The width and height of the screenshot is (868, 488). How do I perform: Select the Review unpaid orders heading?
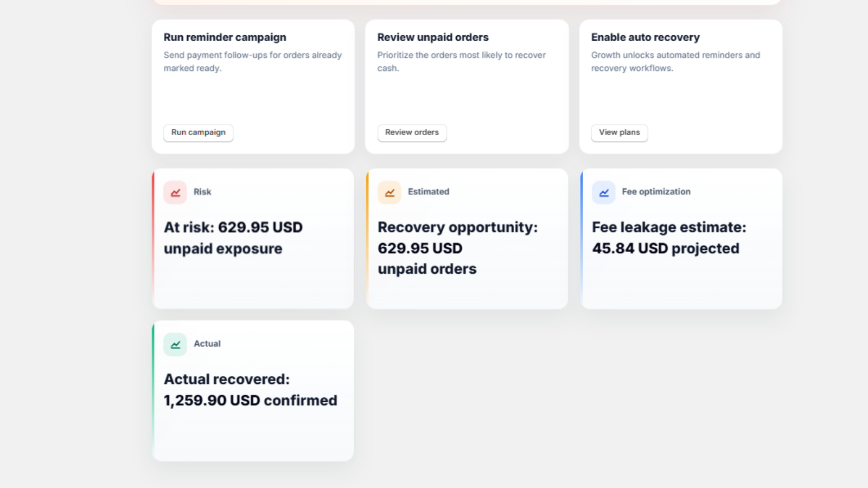433,37
